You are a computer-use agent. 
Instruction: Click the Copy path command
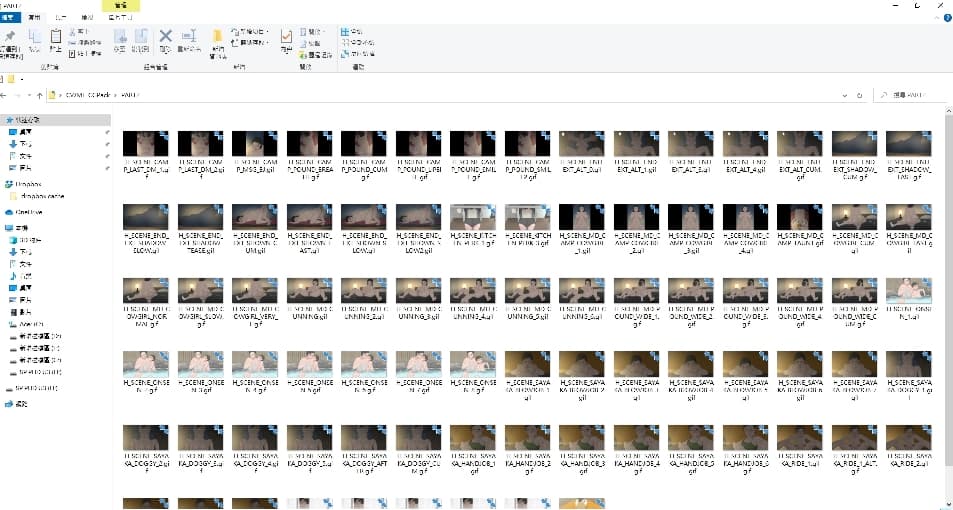click(x=86, y=43)
